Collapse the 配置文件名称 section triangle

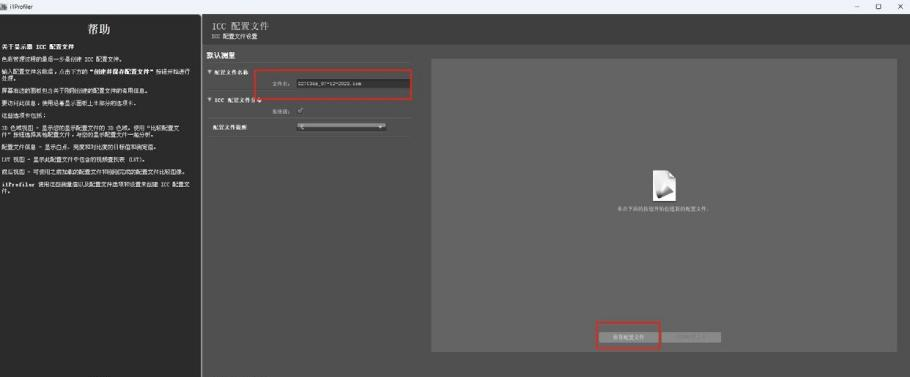pos(210,72)
